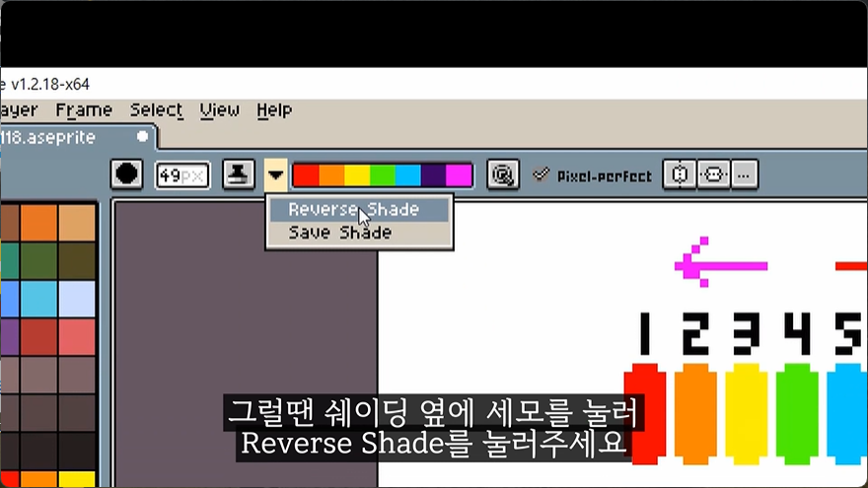Click the dynamics icon beside shade bar
Viewport: 868px width, 488px height.
[x=503, y=174]
